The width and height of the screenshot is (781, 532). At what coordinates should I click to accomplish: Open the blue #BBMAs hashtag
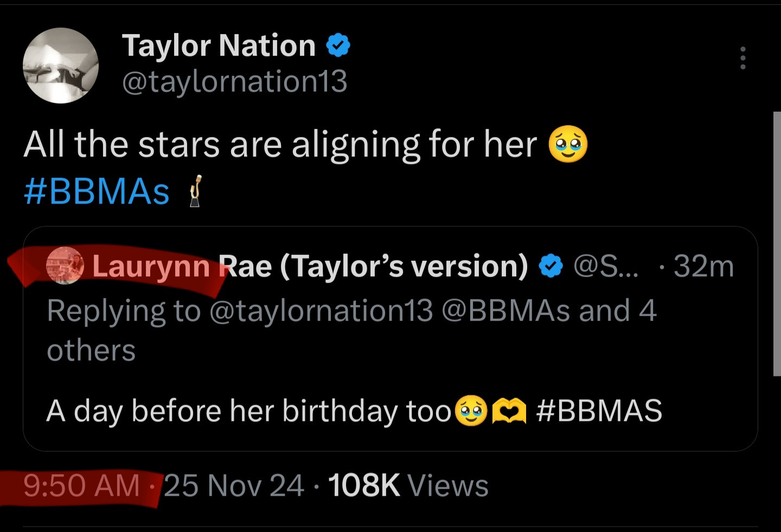click(97, 191)
